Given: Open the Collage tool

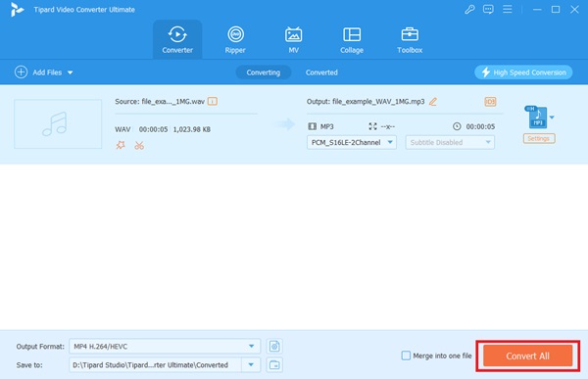Looking at the screenshot, I should (x=352, y=40).
